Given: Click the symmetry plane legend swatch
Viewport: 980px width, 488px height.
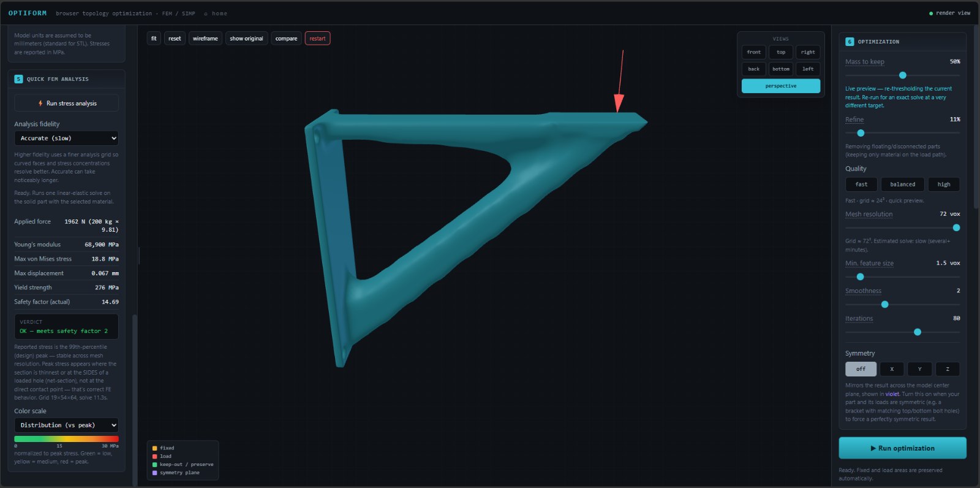Looking at the screenshot, I should pos(154,473).
